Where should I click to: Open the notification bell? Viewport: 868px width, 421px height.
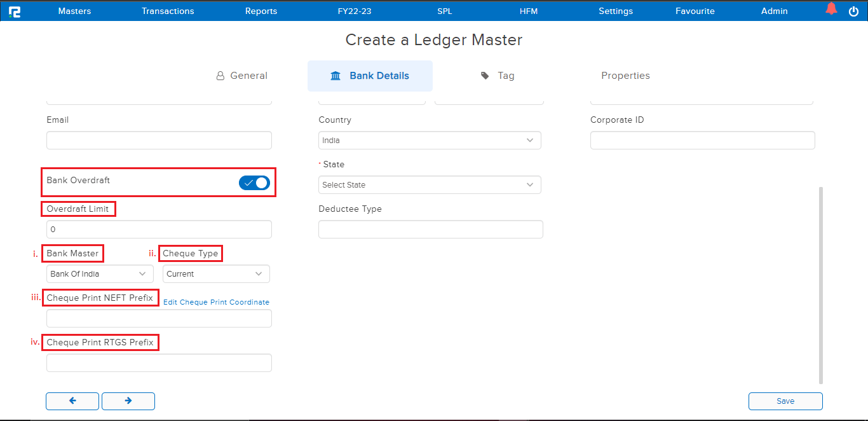[x=831, y=10]
